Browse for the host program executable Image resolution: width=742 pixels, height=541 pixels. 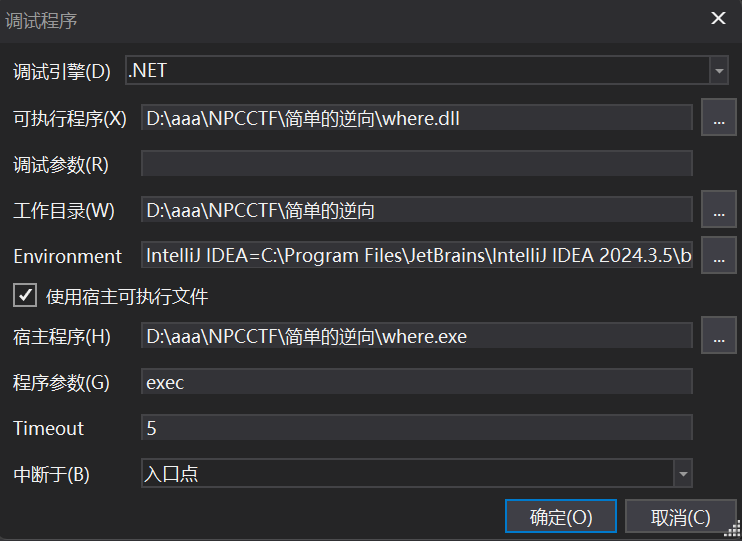point(718,337)
